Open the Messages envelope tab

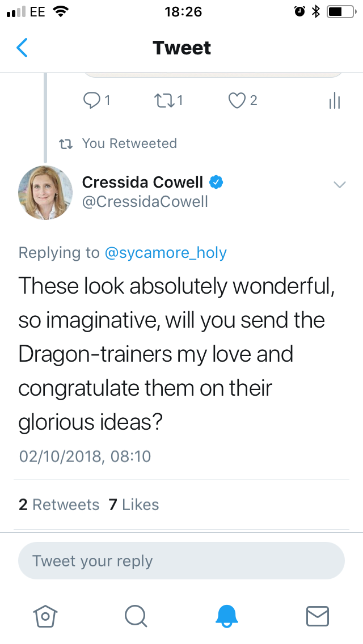318,615
